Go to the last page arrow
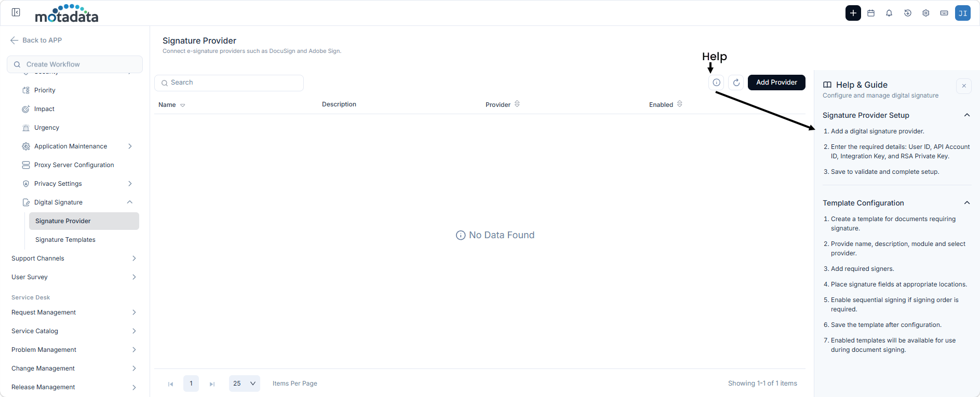 [212, 384]
